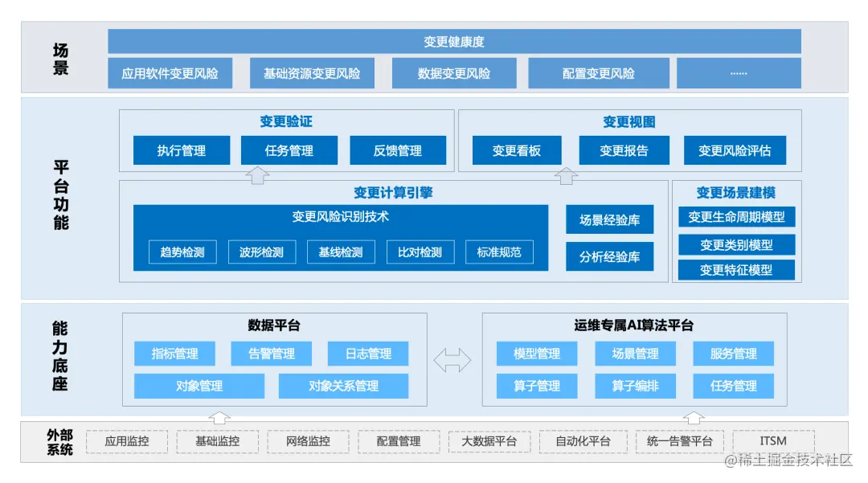Image resolution: width=868 pixels, height=483 pixels.
Task: Select the 算子编排 module
Action: [x=636, y=386]
